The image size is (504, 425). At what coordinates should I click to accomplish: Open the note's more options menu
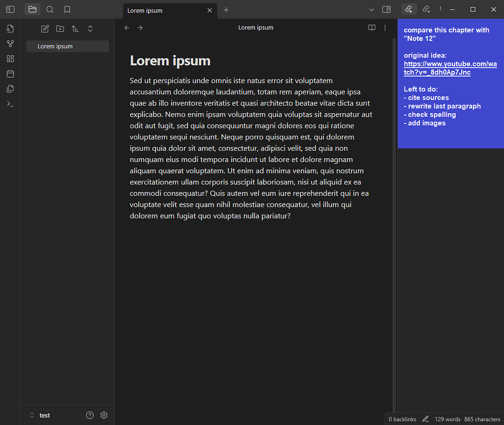click(x=385, y=28)
